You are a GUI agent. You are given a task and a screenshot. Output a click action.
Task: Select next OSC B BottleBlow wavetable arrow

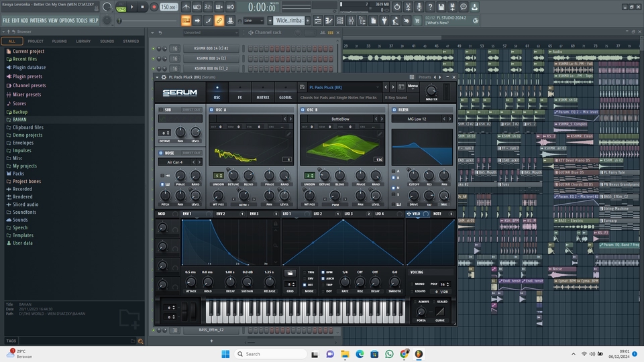pos(382,119)
